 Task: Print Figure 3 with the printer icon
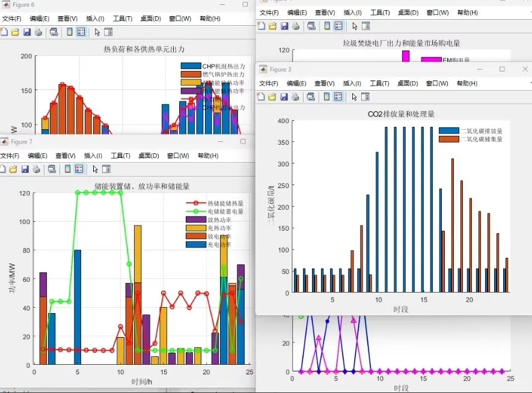[x=296, y=97]
